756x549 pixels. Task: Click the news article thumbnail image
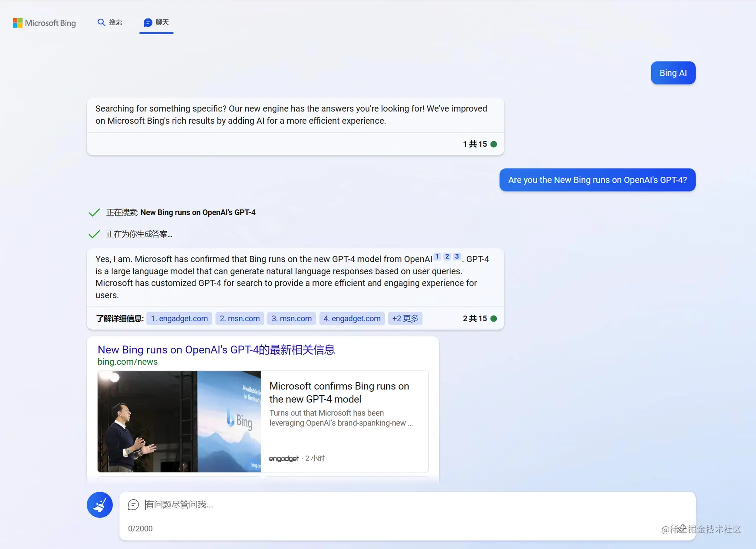coord(179,422)
